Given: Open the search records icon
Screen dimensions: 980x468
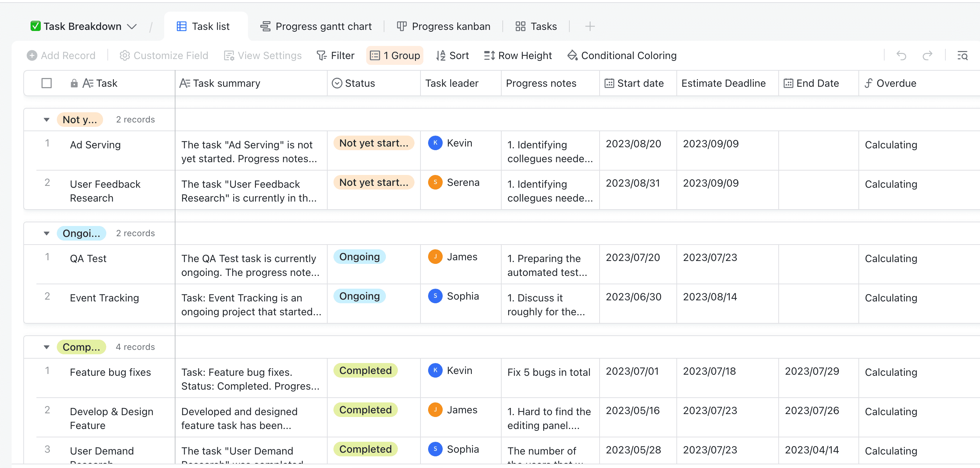Looking at the screenshot, I should click(x=962, y=56).
